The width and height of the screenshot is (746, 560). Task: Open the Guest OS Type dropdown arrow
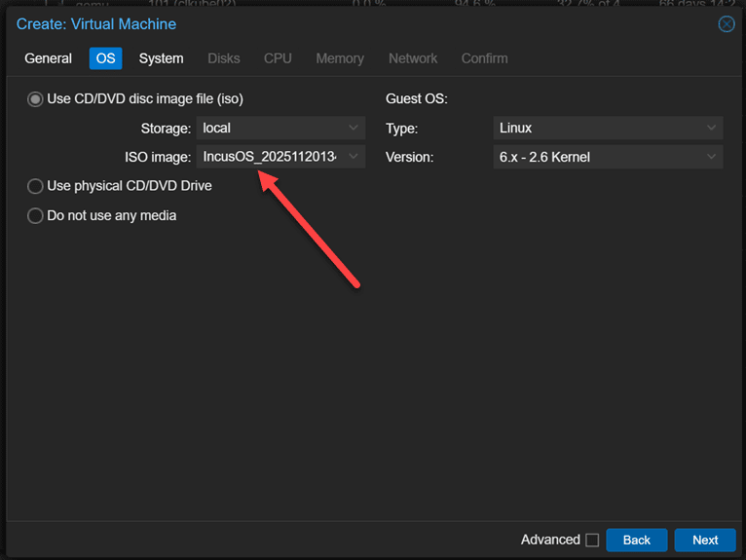click(x=711, y=128)
